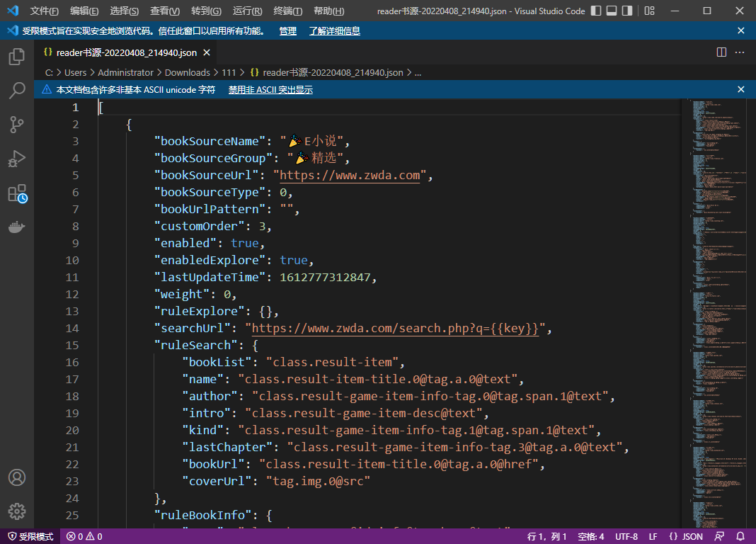Screen dimensions: 756x544
Task: Click Downloads in the breadcrumb path
Action: [x=187, y=72]
